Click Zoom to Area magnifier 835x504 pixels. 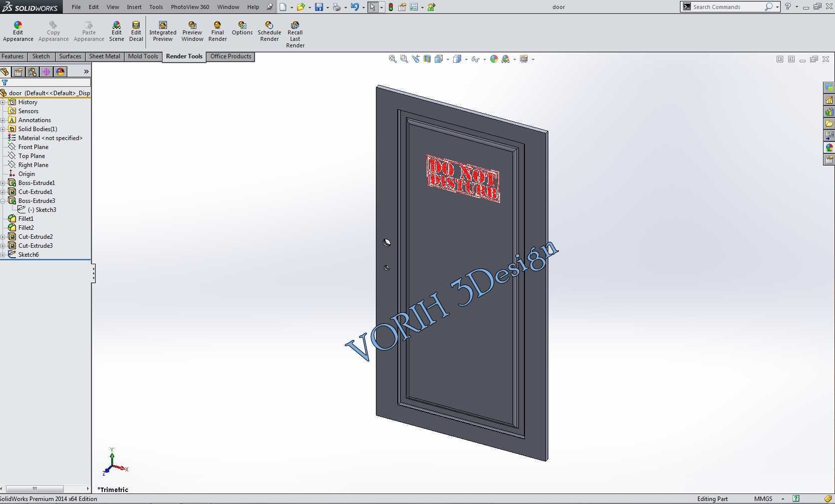404,59
